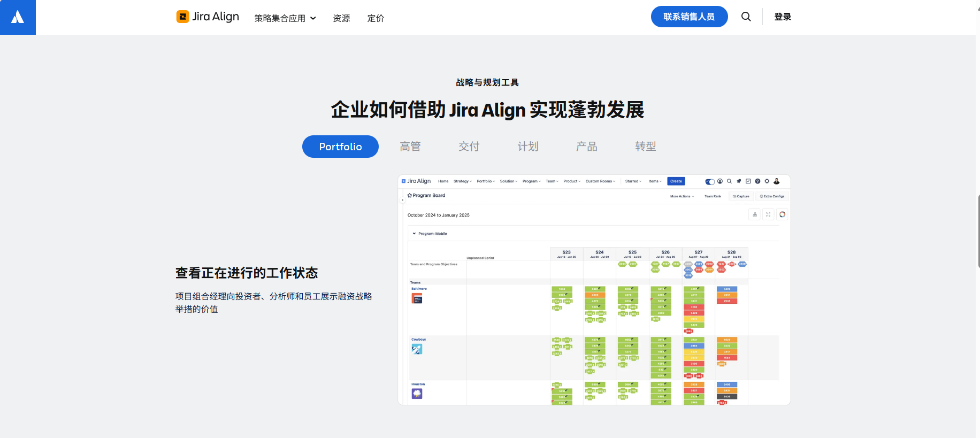The image size is (980, 438).
Task: Click the S24 sprint column header
Action: coord(600,254)
